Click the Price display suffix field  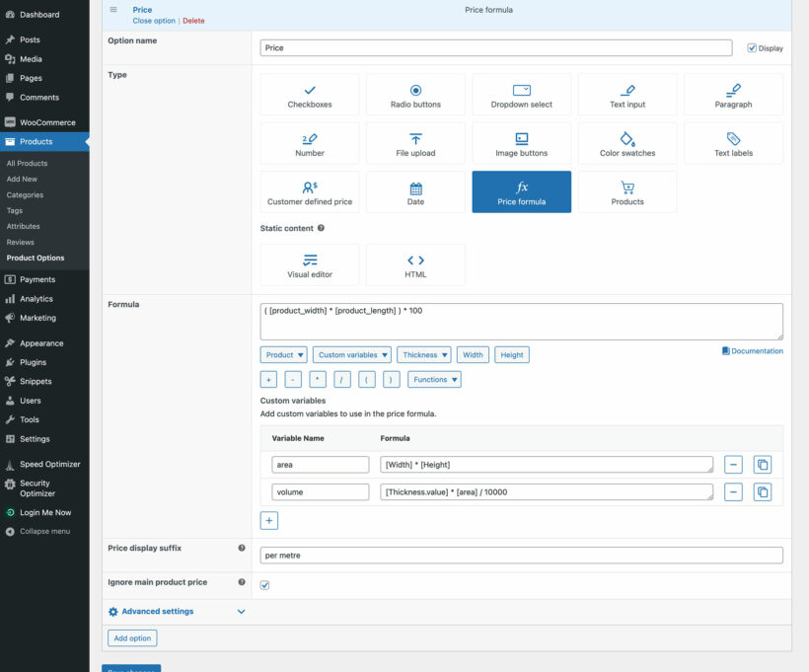click(521, 556)
